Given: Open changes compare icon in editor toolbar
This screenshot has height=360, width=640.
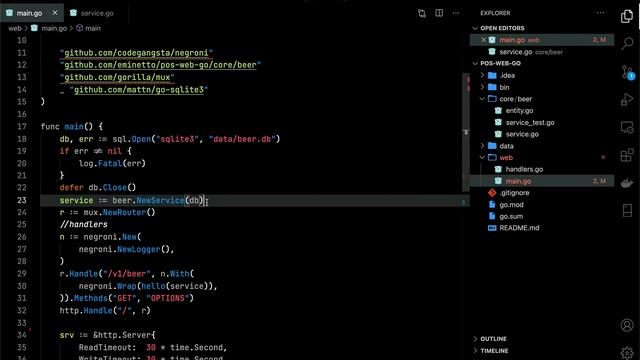Looking at the screenshot, I should (422, 13).
